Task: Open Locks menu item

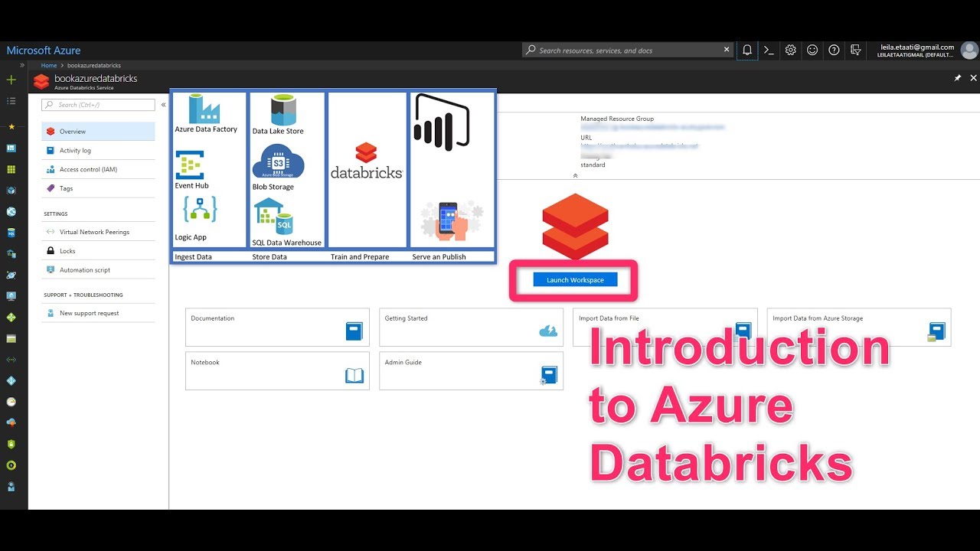Action: click(98, 251)
